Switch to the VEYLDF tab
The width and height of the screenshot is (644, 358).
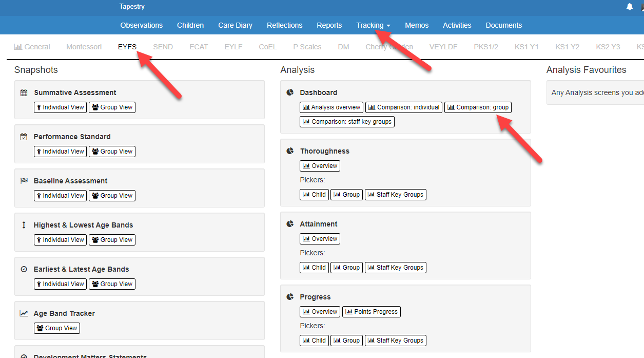pyautogui.click(x=443, y=47)
